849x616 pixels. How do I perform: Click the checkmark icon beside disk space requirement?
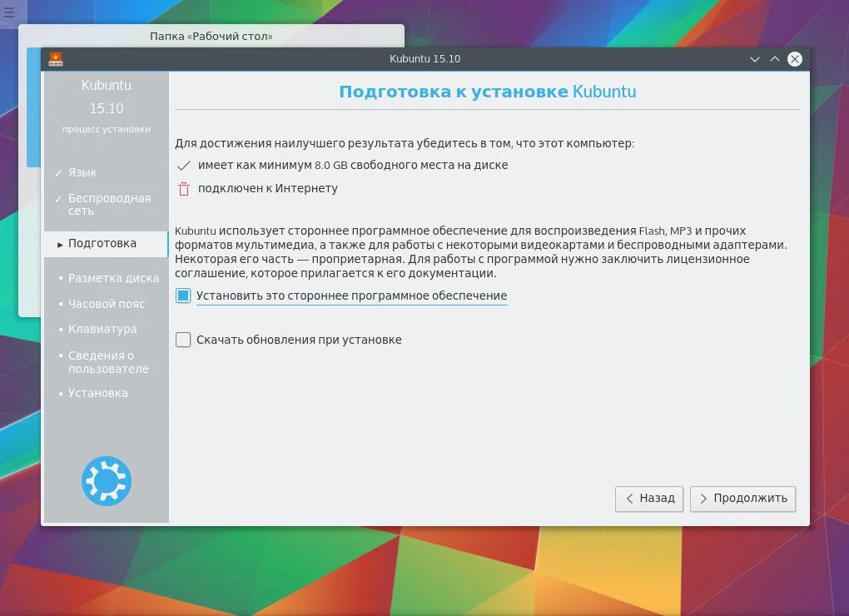pyautogui.click(x=184, y=165)
